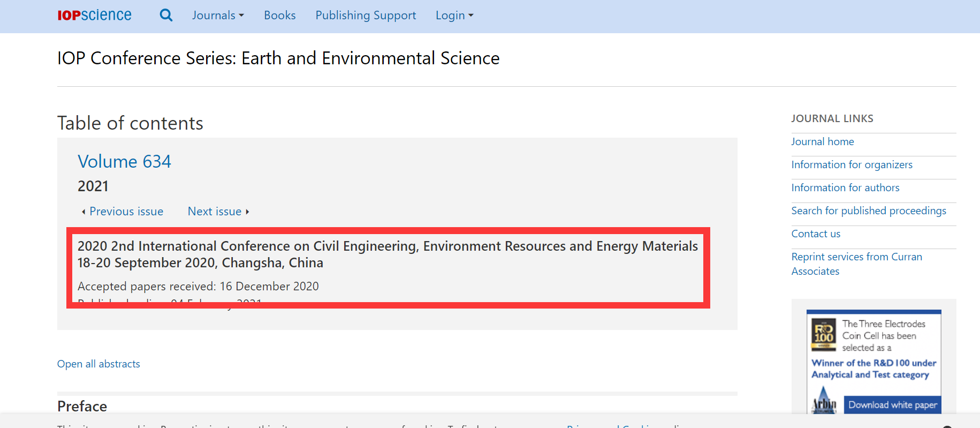
Task: Open the Volume 634 link
Action: (x=124, y=161)
